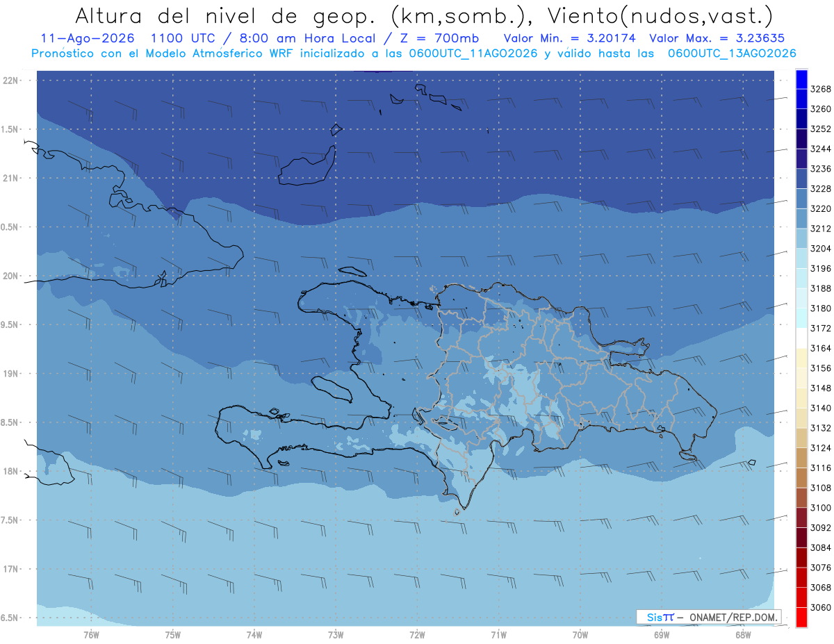834x644 pixels.
Task: Click the 76W longitude tick label
Action: click(x=91, y=635)
